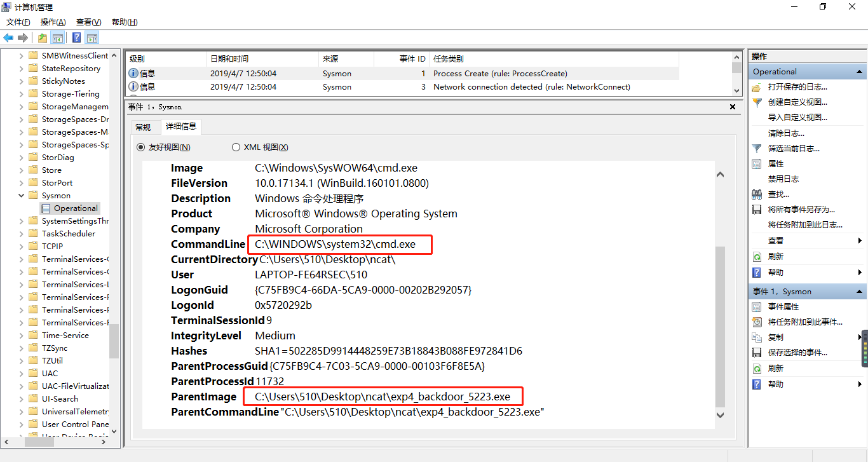Open the 操作(A) menu
The image size is (868, 462).
click(53, 22)
